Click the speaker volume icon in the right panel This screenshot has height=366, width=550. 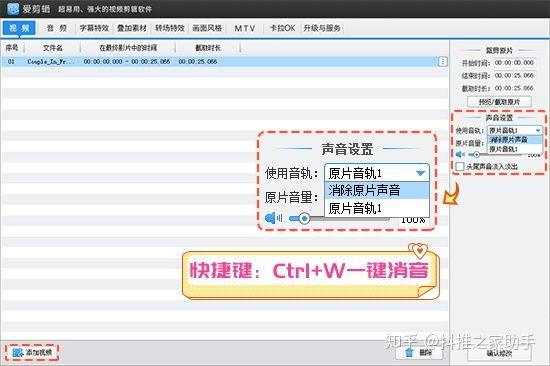(460, 154)
